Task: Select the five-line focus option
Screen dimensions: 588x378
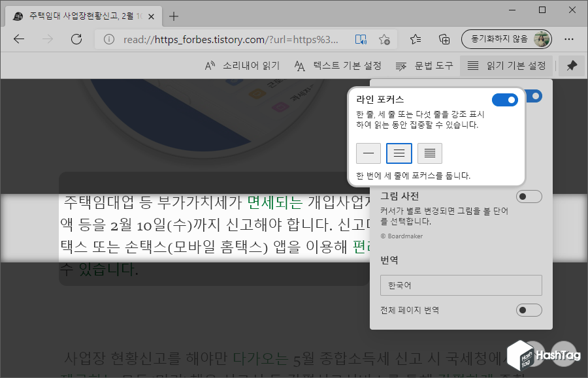Action: (429, 153)
